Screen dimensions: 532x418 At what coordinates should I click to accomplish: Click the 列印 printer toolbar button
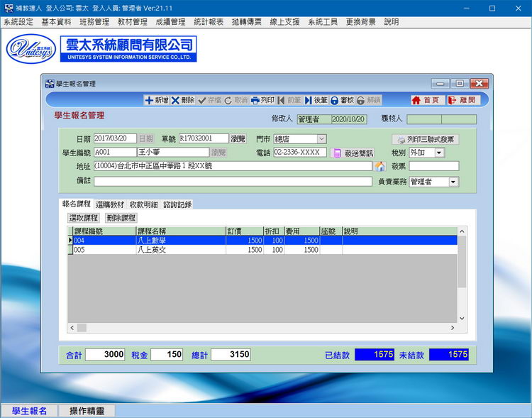click(262, 100)
